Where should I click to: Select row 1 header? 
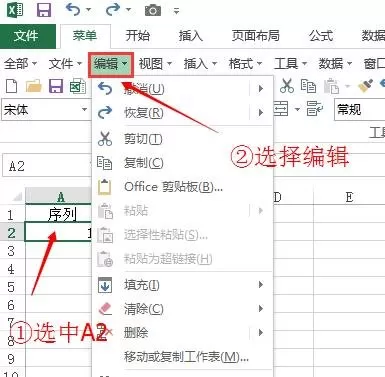pyautogui.click(x=11, y=215)
